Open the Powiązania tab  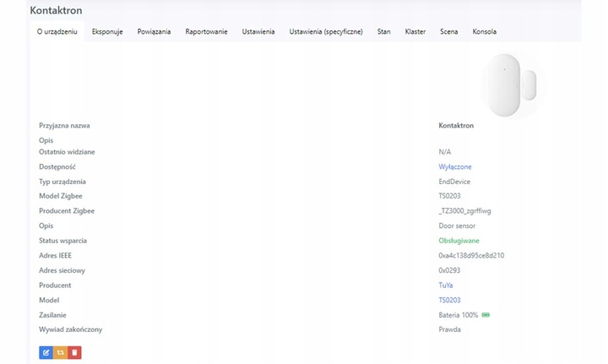coord(154,32)
